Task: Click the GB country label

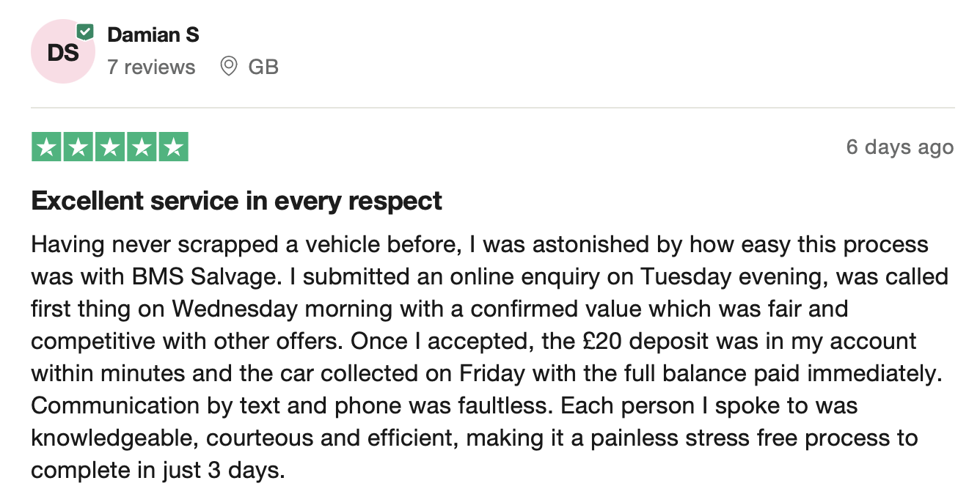Action: point(263,67)
